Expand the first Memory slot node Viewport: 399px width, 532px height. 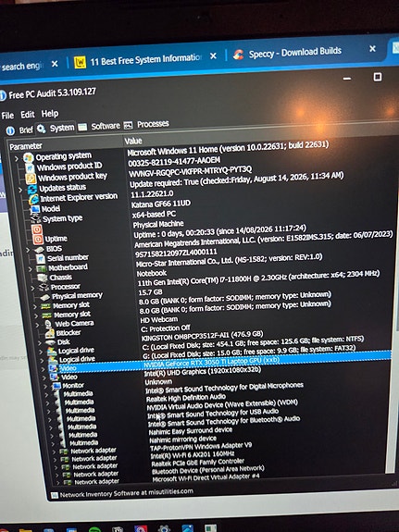pos(34,306)
